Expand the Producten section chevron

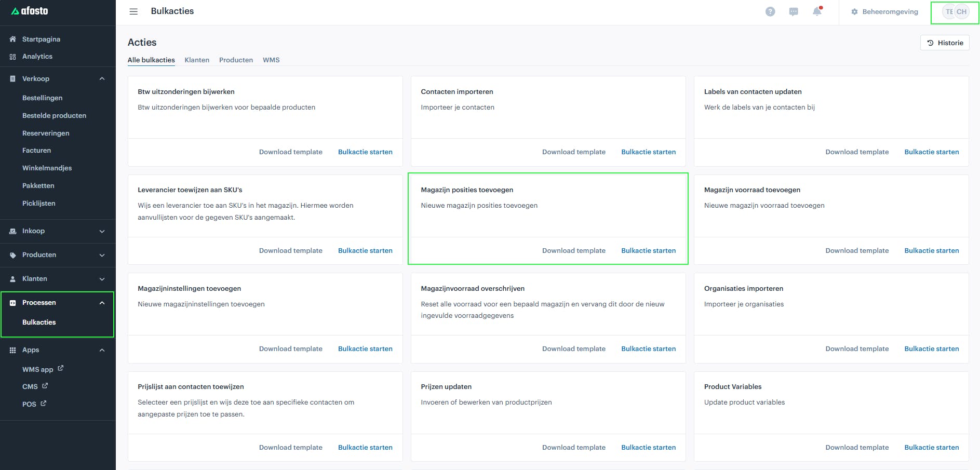(102, 255)
